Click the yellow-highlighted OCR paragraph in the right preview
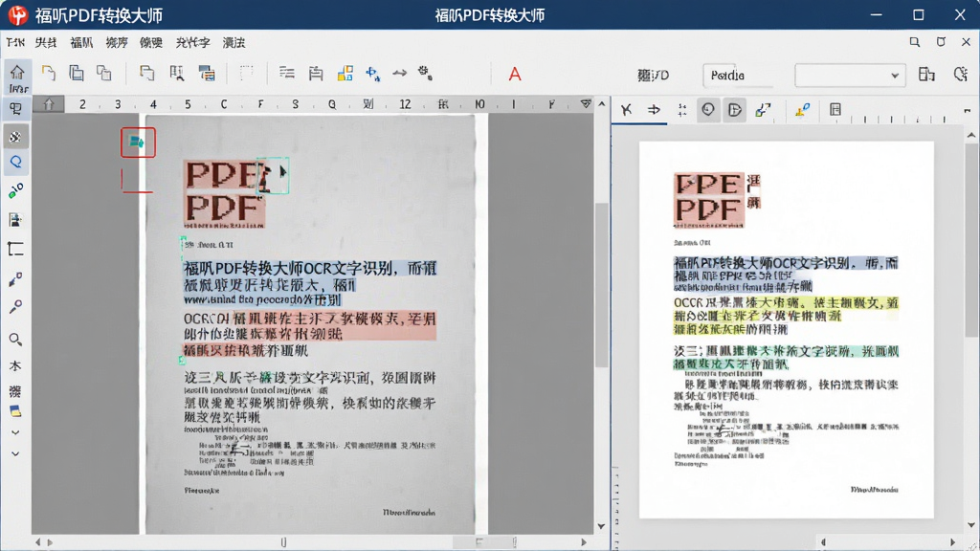The image size is (980, 551). (x=786, y=316)
